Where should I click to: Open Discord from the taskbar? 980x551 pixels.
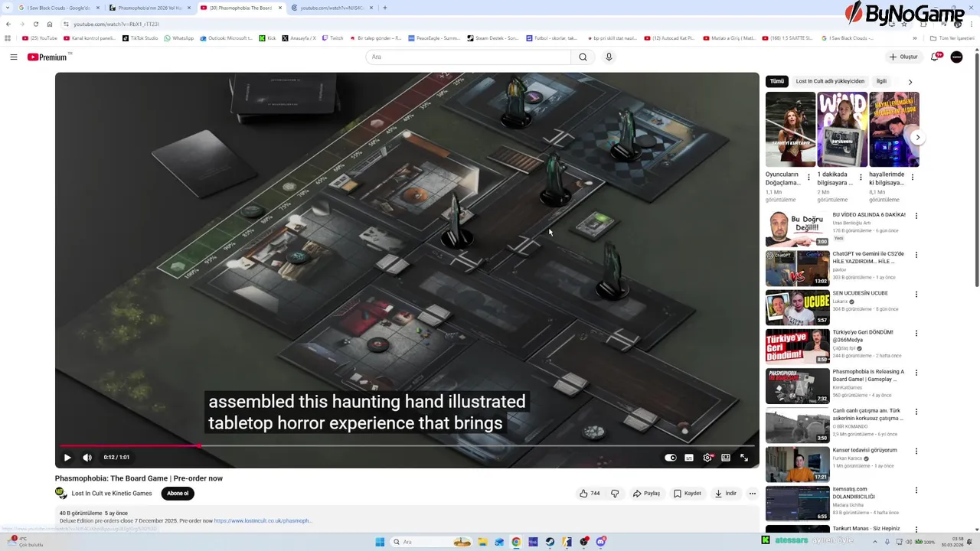pos(601,542)
